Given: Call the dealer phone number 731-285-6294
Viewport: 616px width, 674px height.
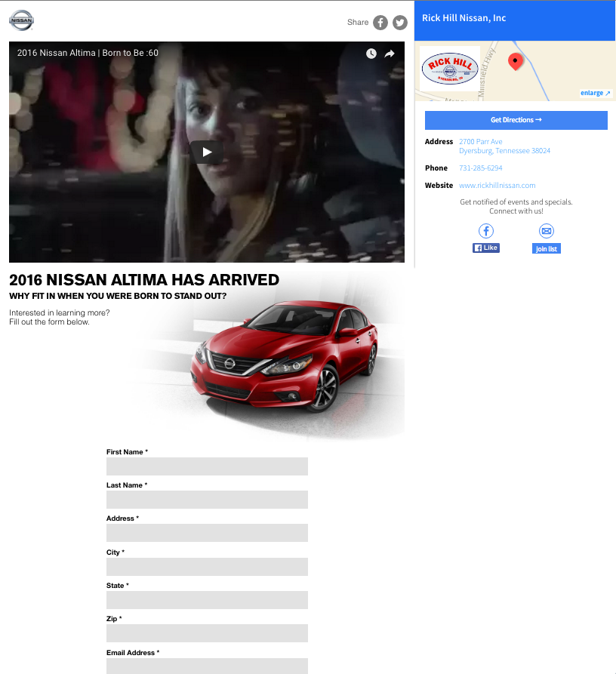Looking at the screenshot, I should click(x=481, y=168).
